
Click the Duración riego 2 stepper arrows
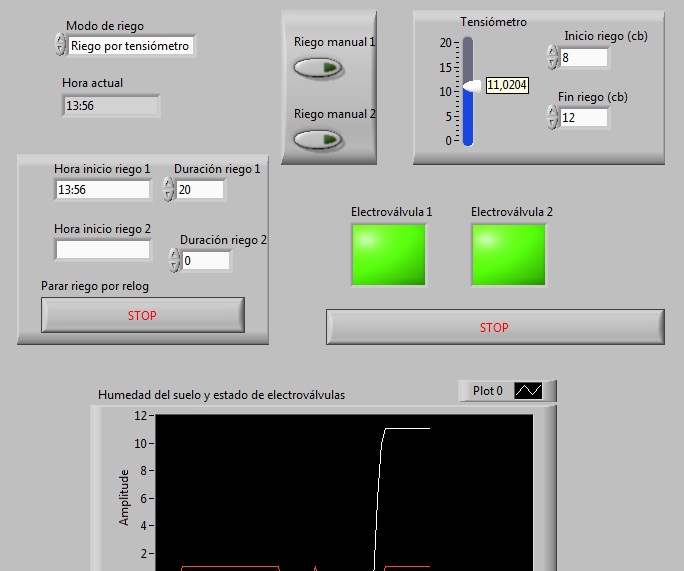click(174, 260)
